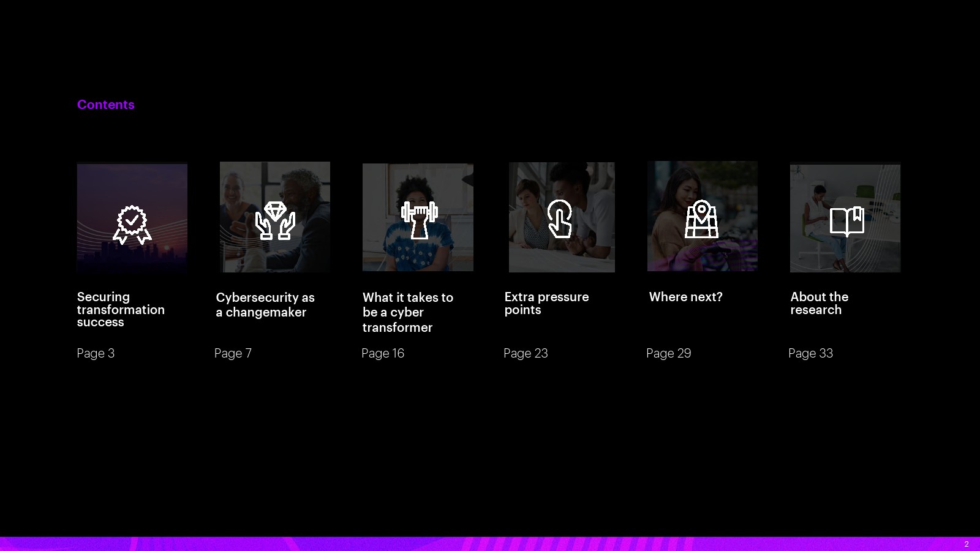Viewport: 980px width, 551px height.
Task: Click the award ribbon badge icon
Action: [x=132, y=224]
